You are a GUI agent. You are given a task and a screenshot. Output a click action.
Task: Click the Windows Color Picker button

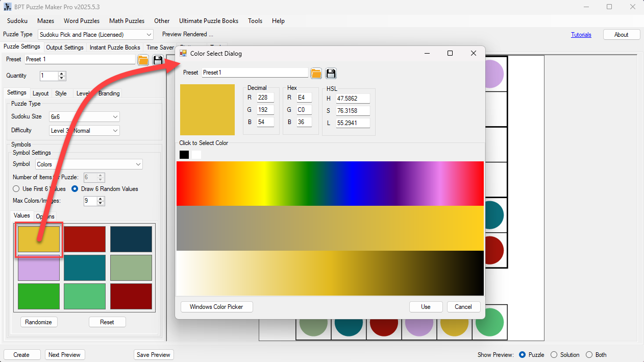[217, 307]
